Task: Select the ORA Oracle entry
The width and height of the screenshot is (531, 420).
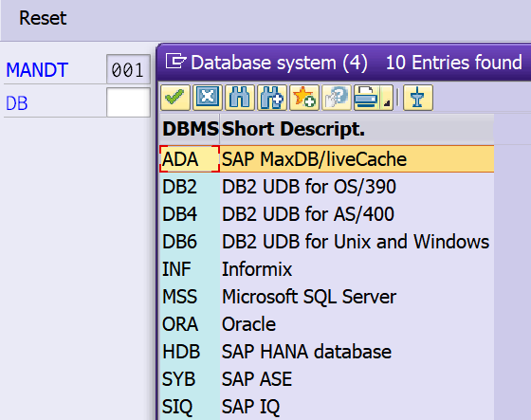Action: coord(327,324)
